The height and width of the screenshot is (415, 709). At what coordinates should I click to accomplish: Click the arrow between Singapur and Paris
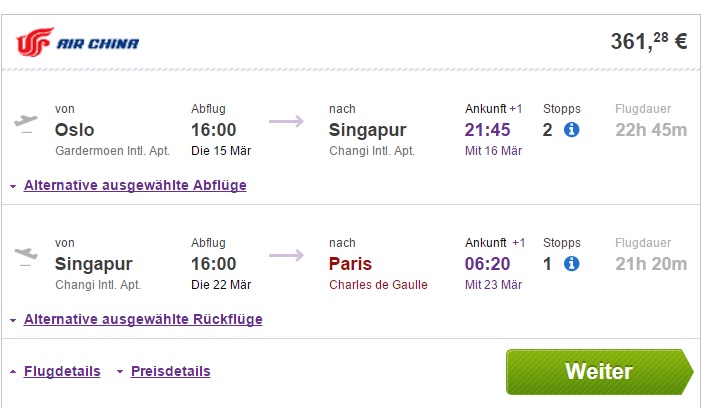click(286, 255)
